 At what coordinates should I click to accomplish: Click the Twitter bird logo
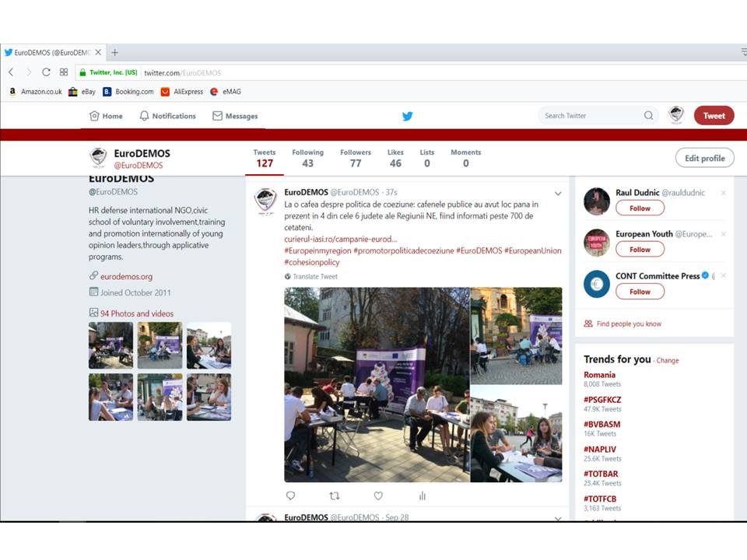click(407, 116)
